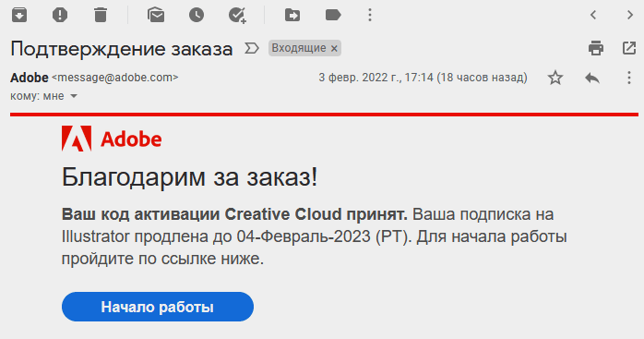Image resolution: width=644 pixels, height=339 pixels.
Task: Open the labels icon
Action: click(x=333, y=15)
